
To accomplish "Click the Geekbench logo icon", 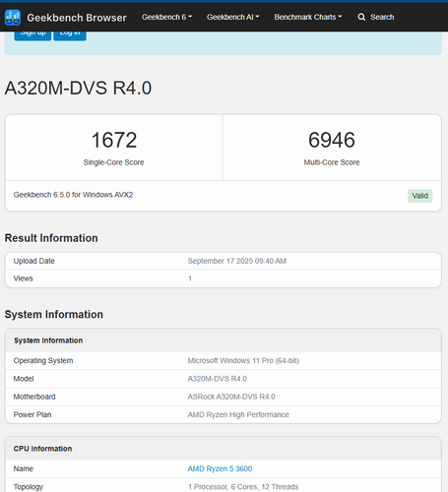I will [x=13, y=18].
